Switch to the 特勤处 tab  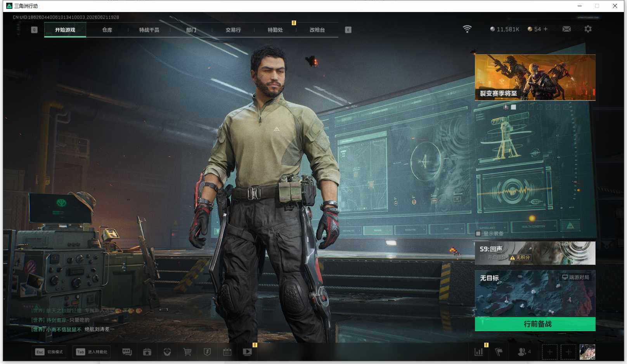pos(275,30)
